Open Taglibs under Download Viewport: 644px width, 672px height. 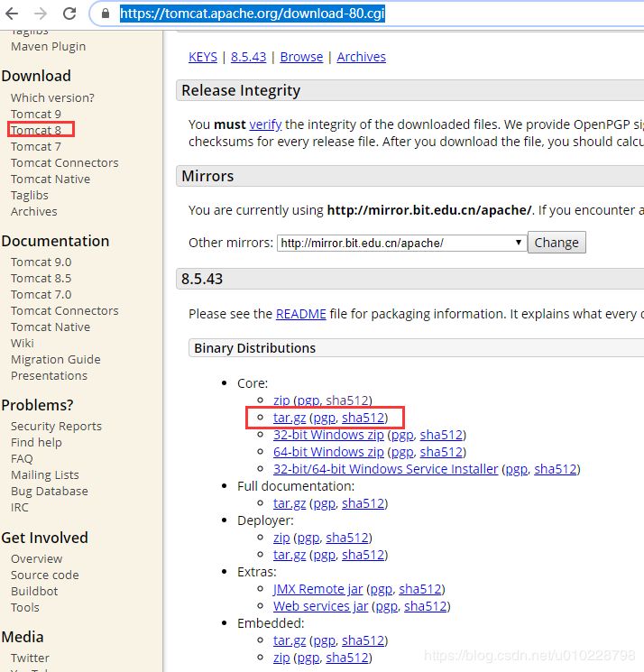coord(30,196)
